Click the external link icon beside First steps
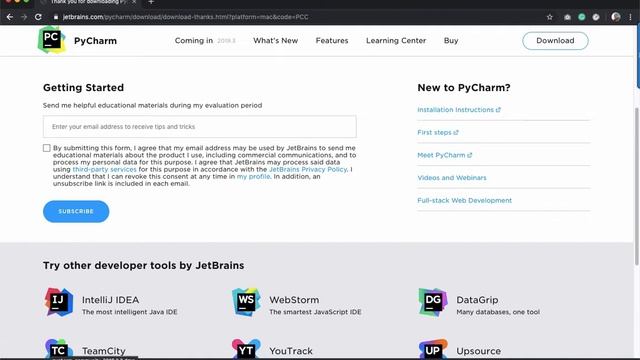The image size is (640, 360). click(456, 133)
